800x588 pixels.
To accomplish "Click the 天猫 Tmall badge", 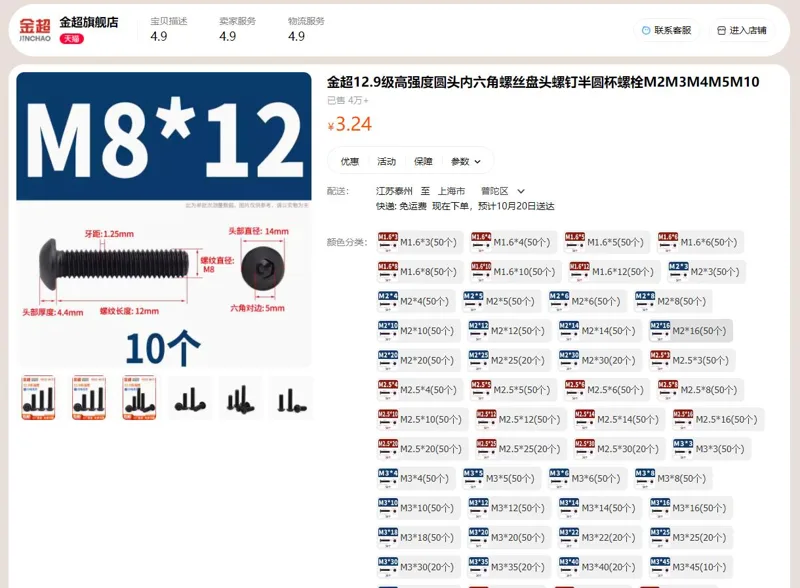I will tap(72, 39).
